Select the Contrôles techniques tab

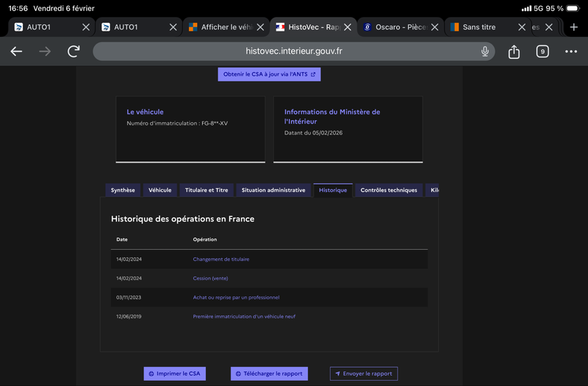[x=388, y=190]
